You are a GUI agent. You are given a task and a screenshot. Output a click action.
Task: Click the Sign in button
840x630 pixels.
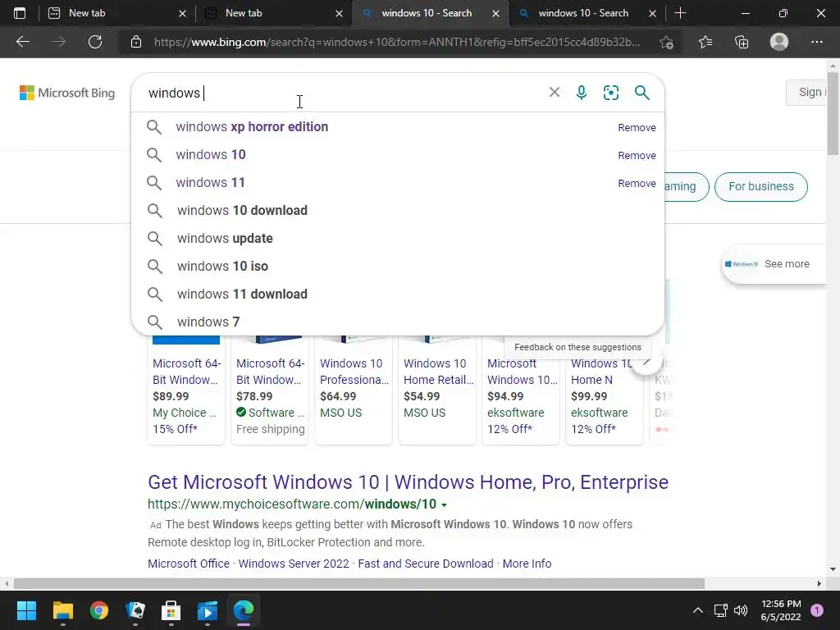click(807, 92)
